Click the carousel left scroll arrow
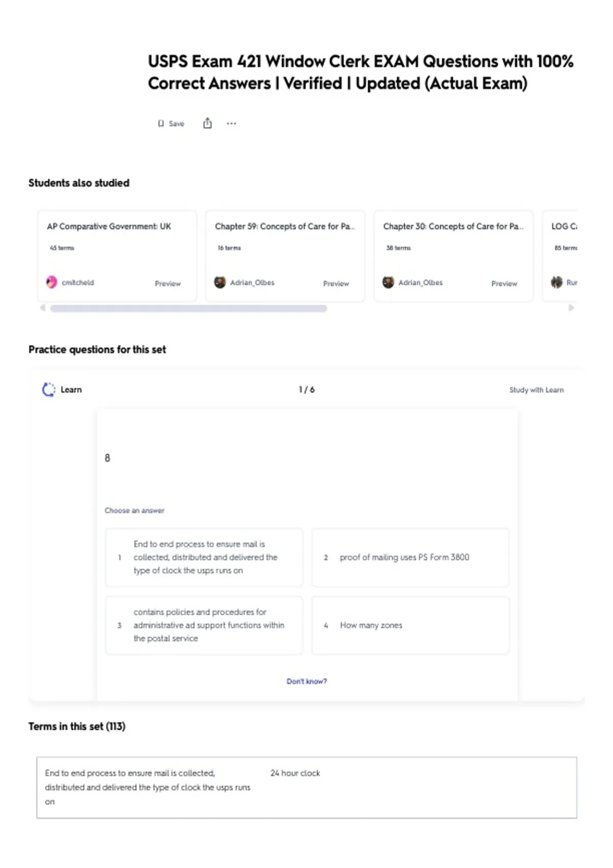This screenshot has width=613, height=868. (x=43, y=308)
